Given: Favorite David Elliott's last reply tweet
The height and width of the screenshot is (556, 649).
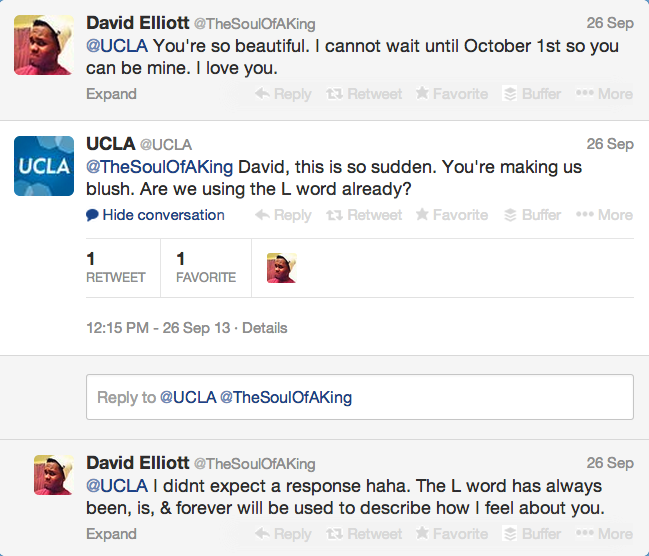Looking at the screenshot, I should (451, 534).
